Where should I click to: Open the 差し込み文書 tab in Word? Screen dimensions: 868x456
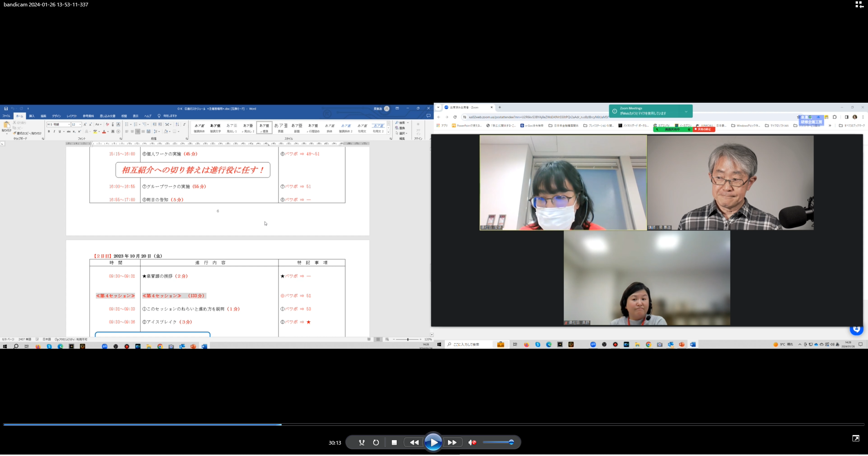(x=108, y=116)
